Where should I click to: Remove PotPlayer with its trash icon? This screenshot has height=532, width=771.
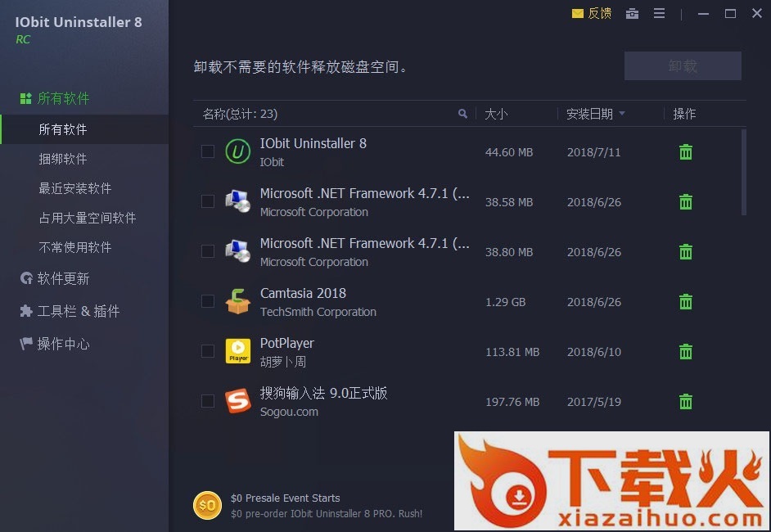685,352
